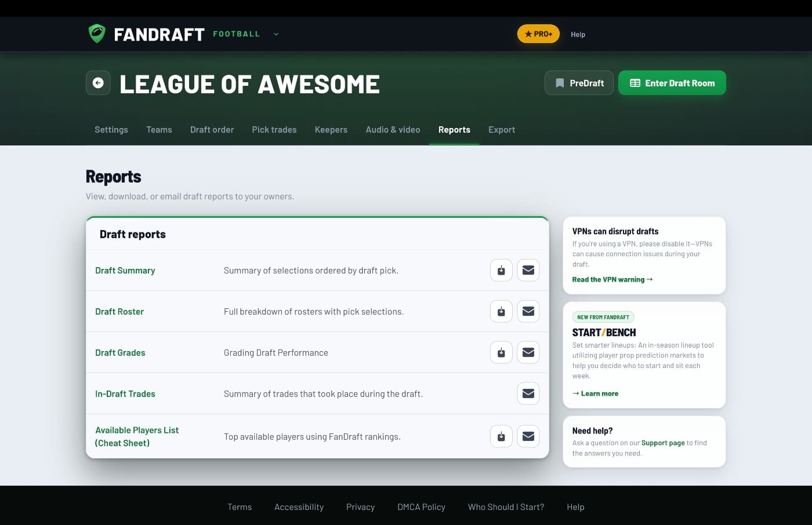Click the PRO+ upgrade badge

[x=538, y=34]
